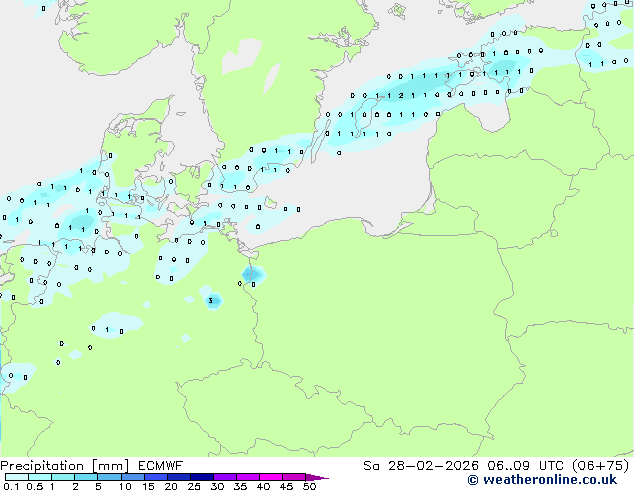Click the 20–25 mm legend color swatch
The height and width of the screenshot is (490, 634).
(x=179, y=477)
